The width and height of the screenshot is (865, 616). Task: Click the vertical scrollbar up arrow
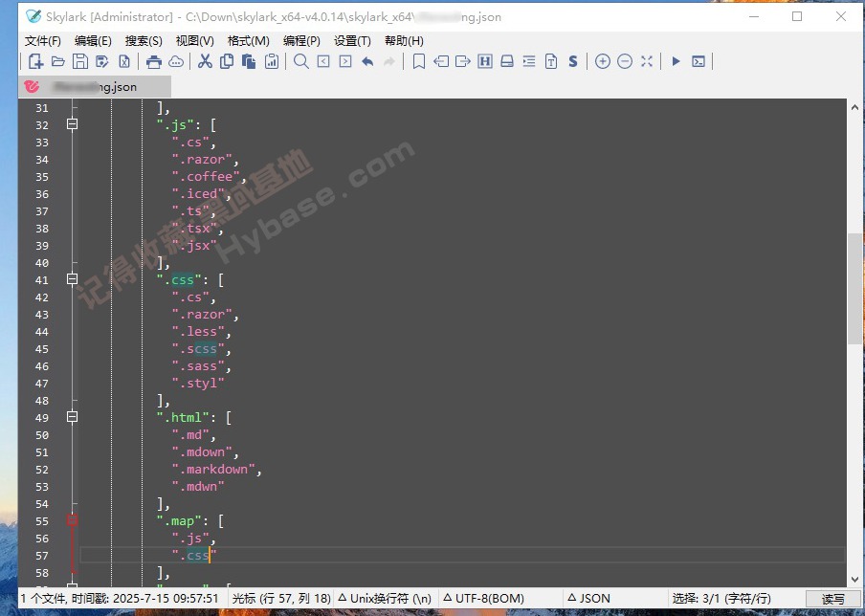[x=854, y=107]
